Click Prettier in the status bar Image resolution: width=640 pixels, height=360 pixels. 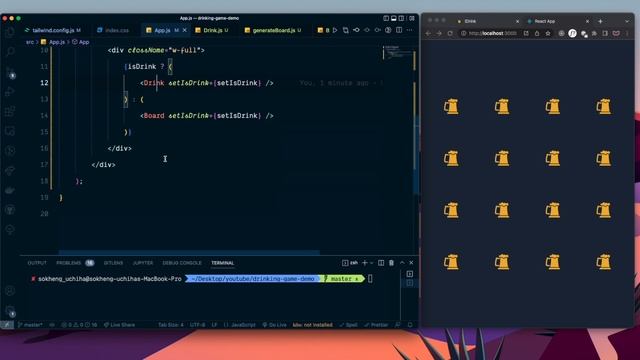pyautogui.click(x=376, y=325)
